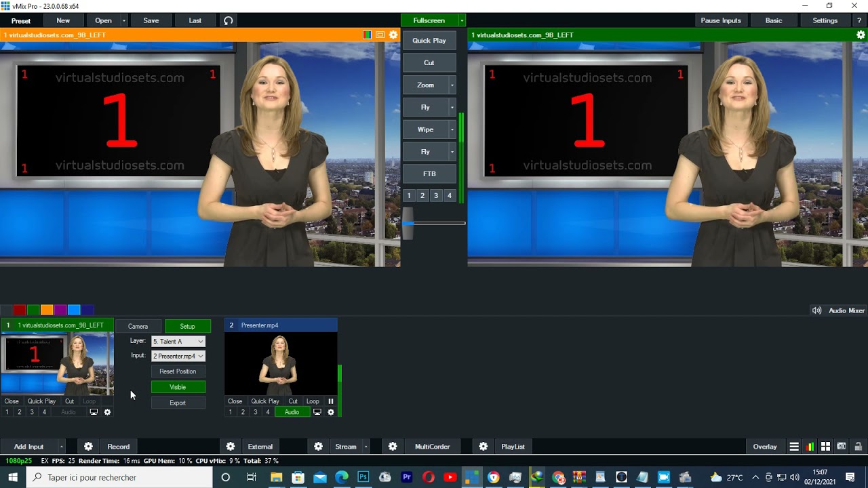Open the help question mark button
The width and height of the screenshot is (868, 488).
point(859,20)
